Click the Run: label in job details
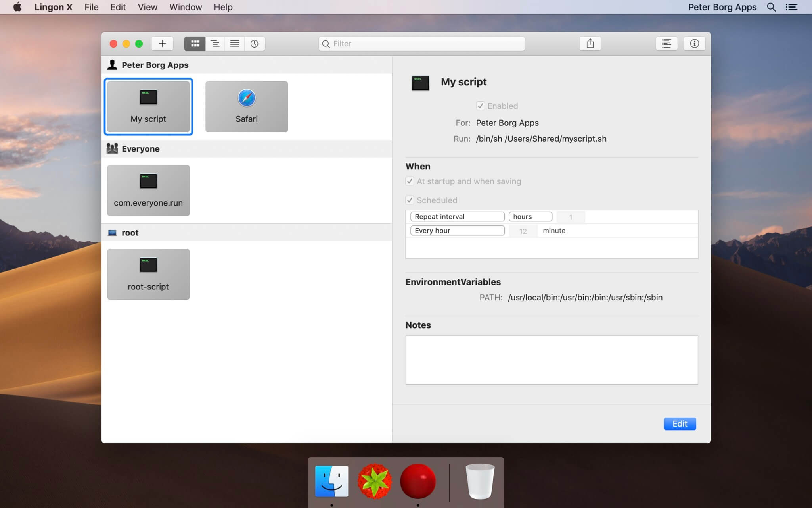The image size is (812, 508). [x=462, y=139]
